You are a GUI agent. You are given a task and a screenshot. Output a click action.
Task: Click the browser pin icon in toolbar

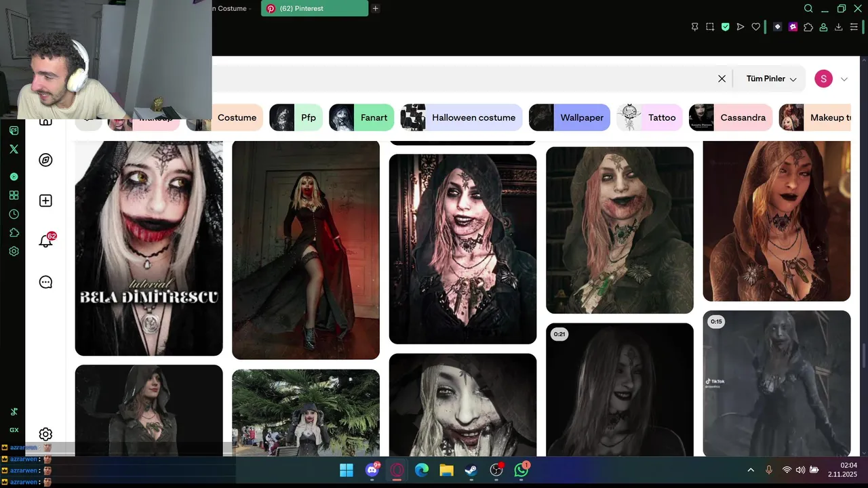click(694, 27)
